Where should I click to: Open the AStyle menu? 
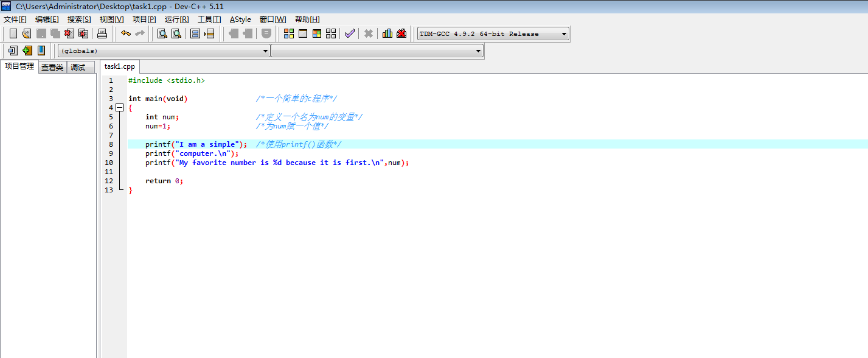click(x=240, y=19)
